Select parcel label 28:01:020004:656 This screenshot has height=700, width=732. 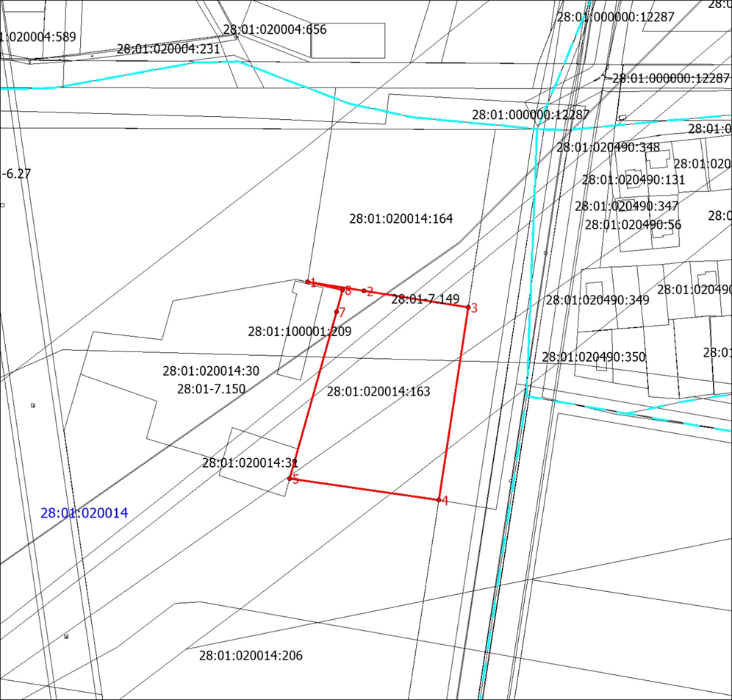[274, 30]
